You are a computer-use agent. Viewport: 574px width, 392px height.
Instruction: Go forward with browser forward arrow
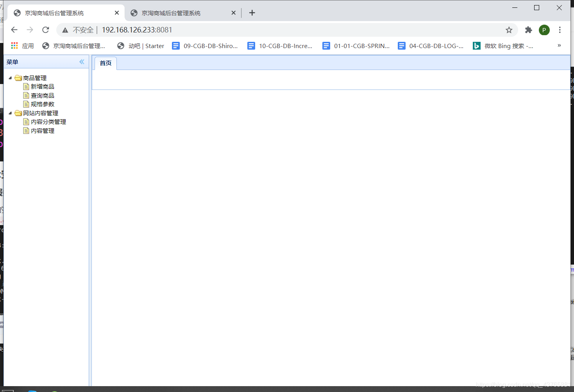(x=30, y=30)
